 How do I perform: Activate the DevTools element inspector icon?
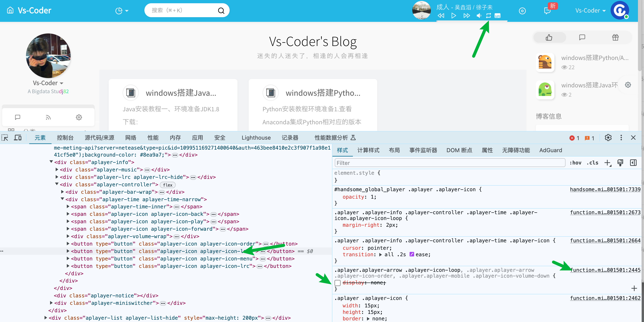pos(5,138)
